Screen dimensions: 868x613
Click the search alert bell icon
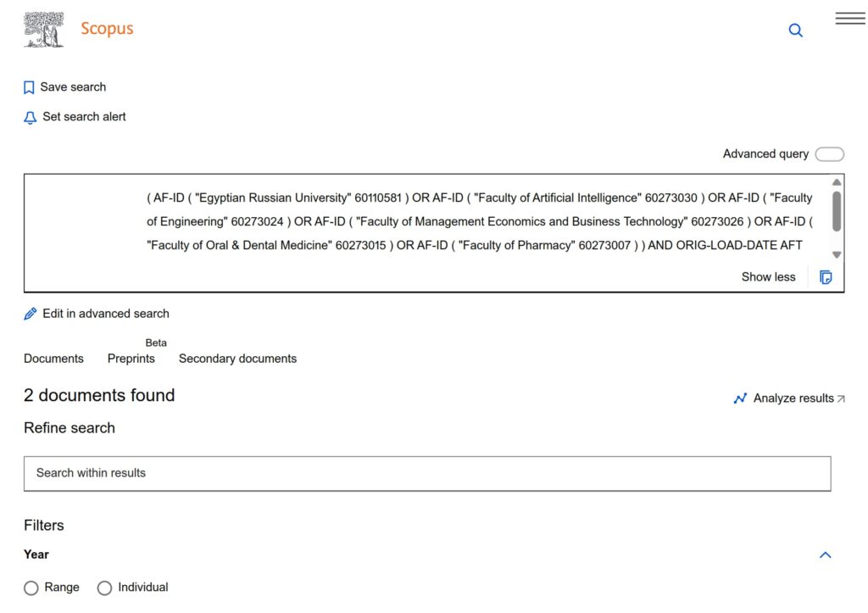point(31,118)
